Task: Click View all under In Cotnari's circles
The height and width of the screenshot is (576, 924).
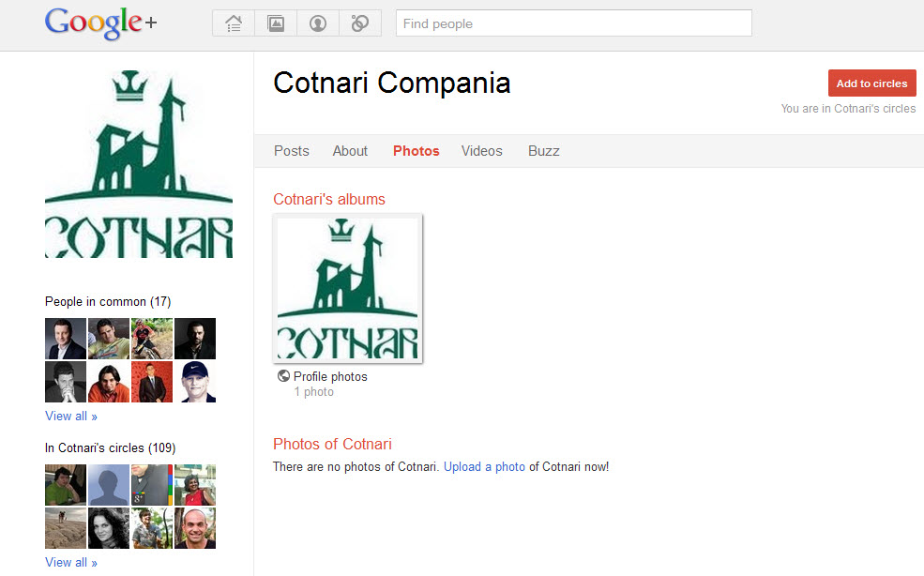Action: [x=71, y=562]
